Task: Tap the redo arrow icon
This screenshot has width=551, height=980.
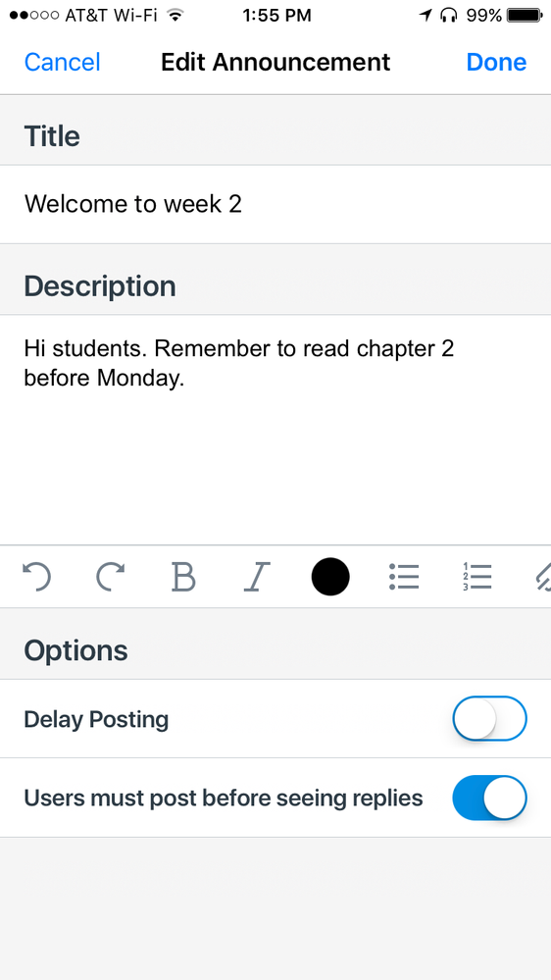Action: click(110, 576)
